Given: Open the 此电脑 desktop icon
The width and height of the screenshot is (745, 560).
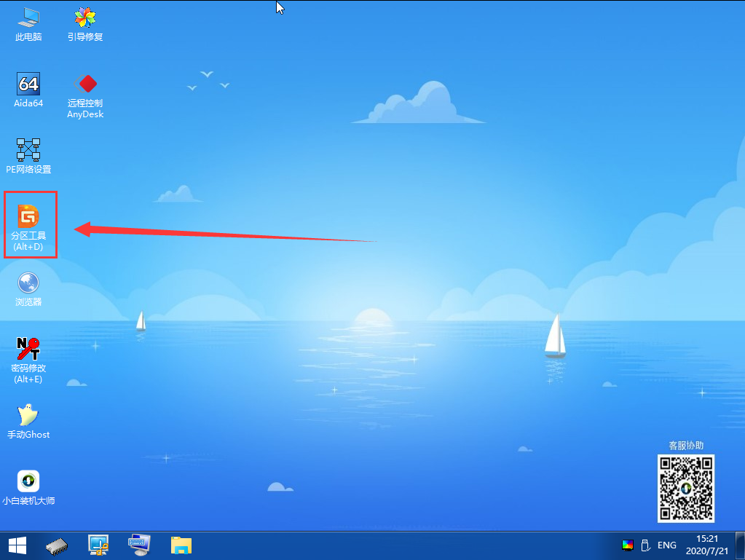Looking at the screenshot, I should tap(28, 24).
